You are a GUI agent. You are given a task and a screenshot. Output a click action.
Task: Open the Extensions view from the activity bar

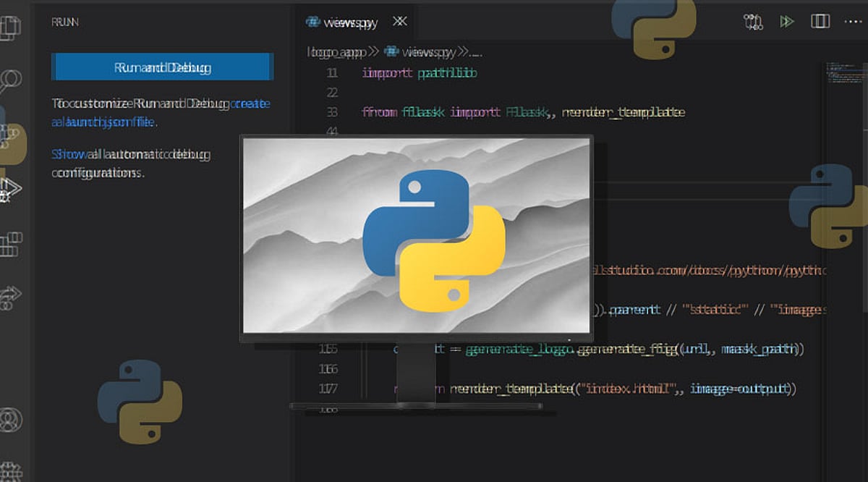[x=8, y=242]
